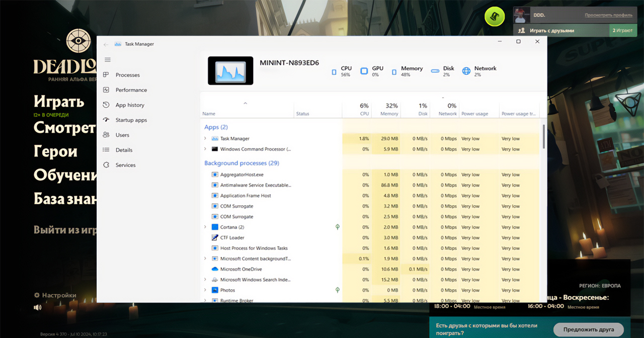Select the Antimalware Service Executable icon
Image resolution: width=644 pixels, height=338 pixels.
point(215,185)
